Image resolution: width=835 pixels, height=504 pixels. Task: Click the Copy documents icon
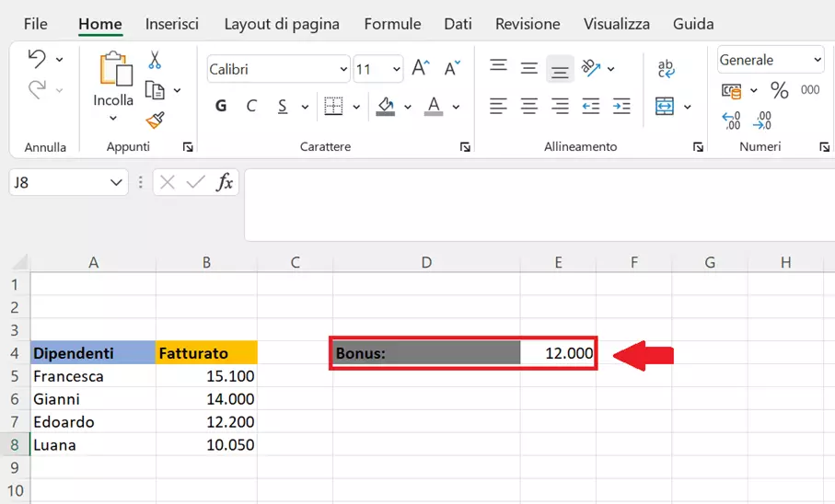(x=155, y=90)
